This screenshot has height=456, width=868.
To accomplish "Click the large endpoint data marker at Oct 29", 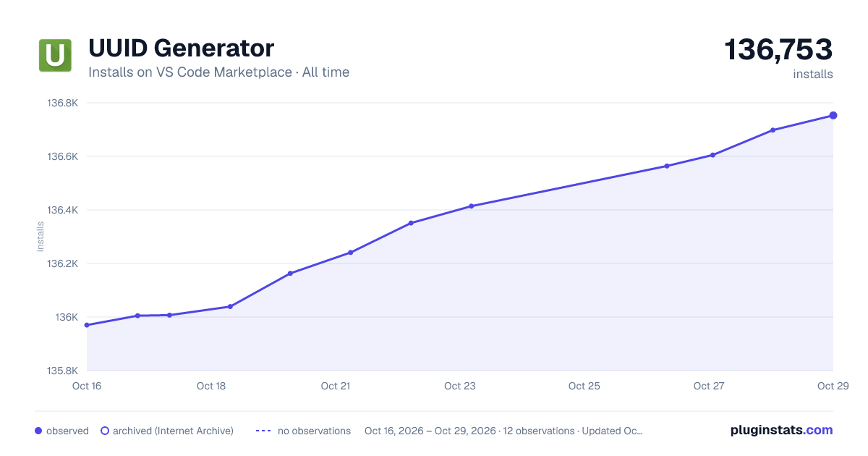I will [833, 115].
